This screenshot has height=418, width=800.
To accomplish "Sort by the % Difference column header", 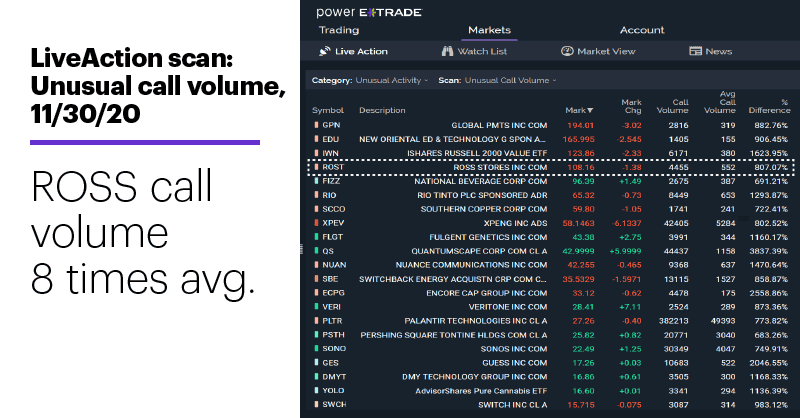I will (x=769, y=106).
